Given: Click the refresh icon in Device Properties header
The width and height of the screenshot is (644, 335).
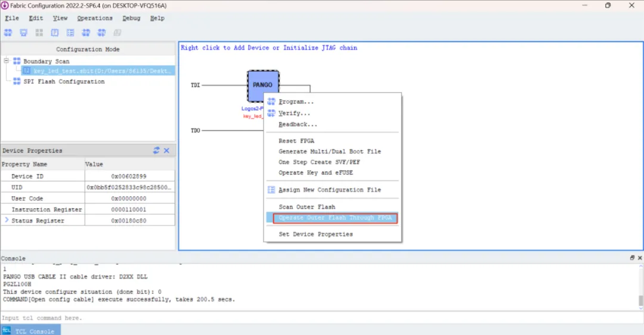Looking at the screenshot, I should tap(156, 150).
